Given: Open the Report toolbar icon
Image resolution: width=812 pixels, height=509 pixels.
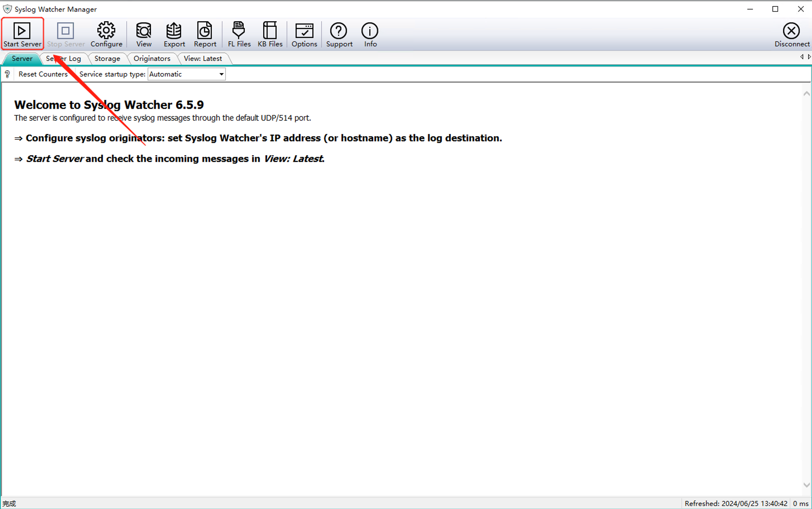Looking at the screenshot, I should [x=205, y=31].
